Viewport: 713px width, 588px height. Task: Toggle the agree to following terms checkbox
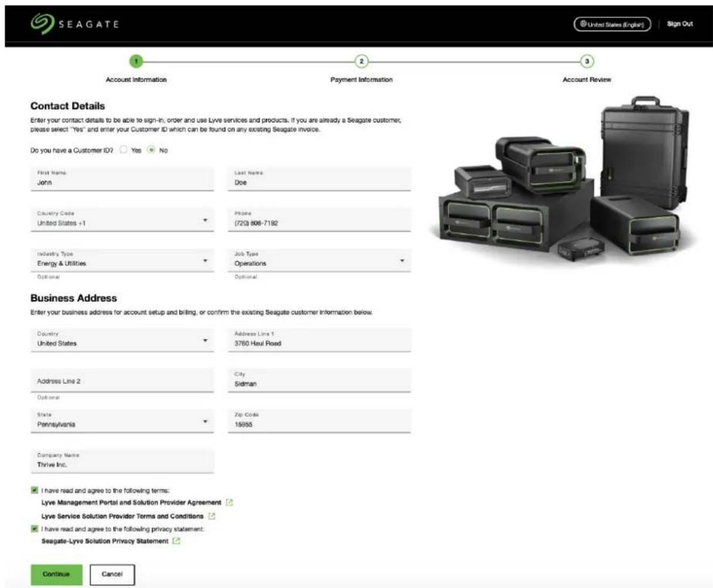[x=34, y=490]
